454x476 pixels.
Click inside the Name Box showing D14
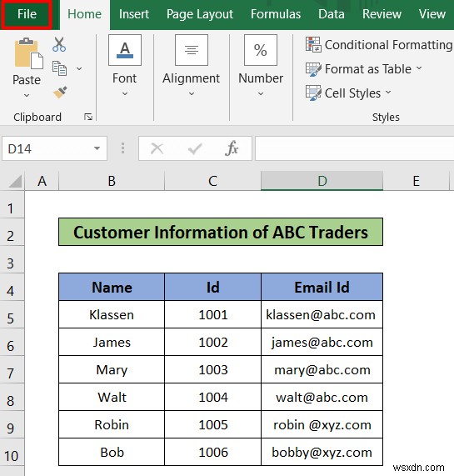[x=46, y=148]
